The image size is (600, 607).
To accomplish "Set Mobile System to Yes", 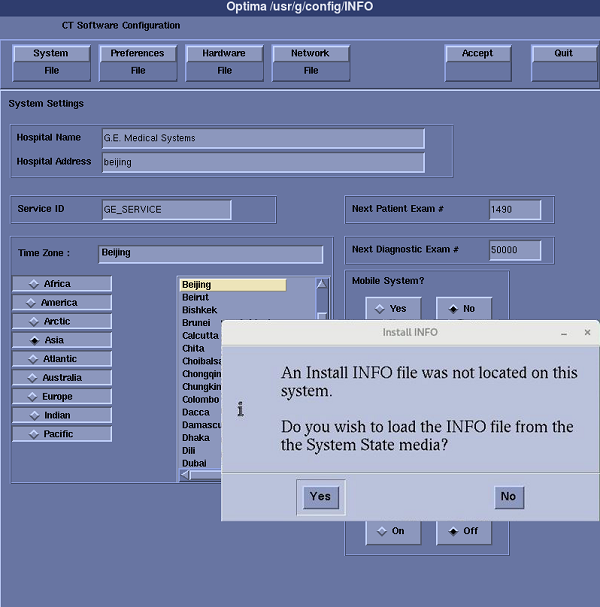I will point(392,309).
